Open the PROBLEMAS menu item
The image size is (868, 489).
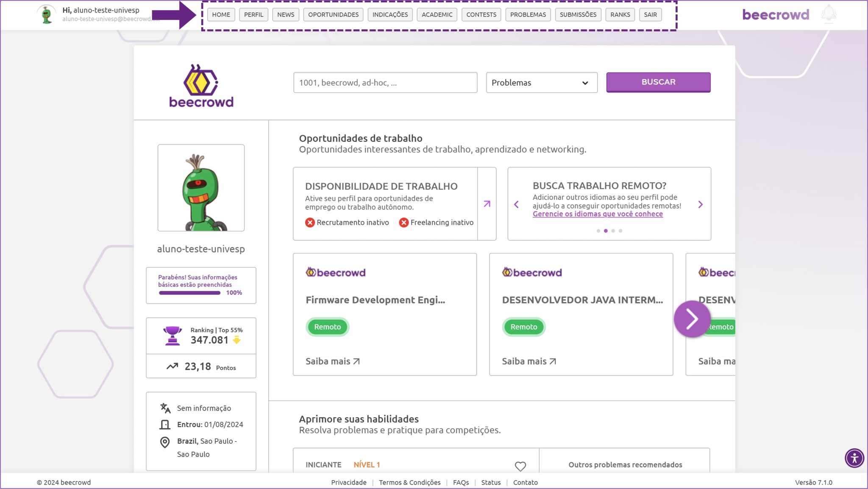[x=528, y=14]
